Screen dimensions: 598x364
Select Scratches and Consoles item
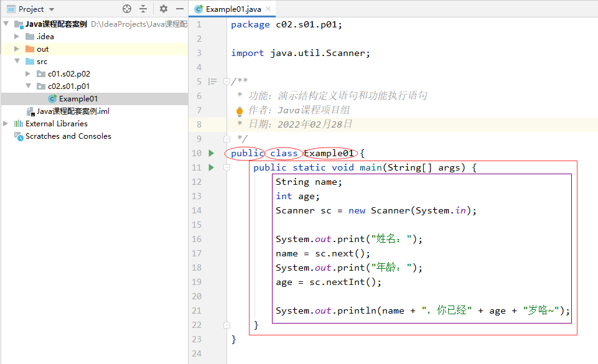[x=68, y=136]
